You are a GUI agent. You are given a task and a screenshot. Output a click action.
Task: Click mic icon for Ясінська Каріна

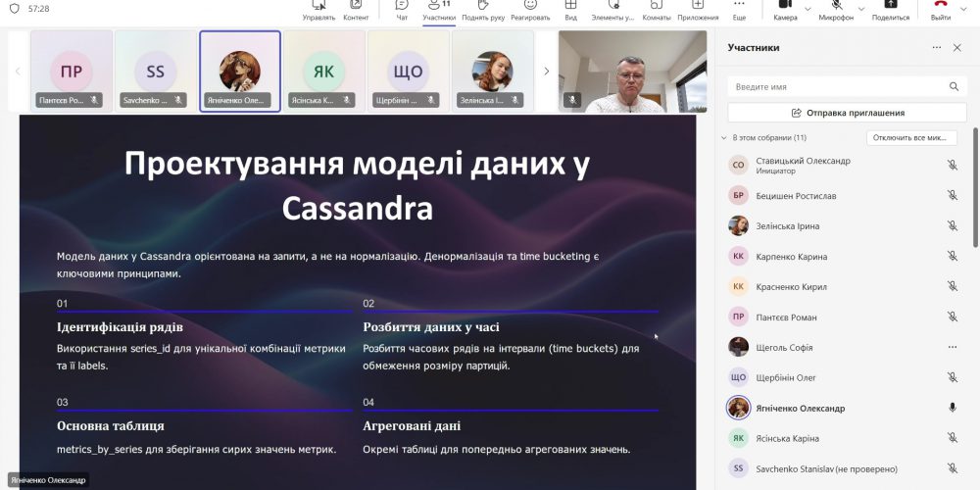coord(952,438)
